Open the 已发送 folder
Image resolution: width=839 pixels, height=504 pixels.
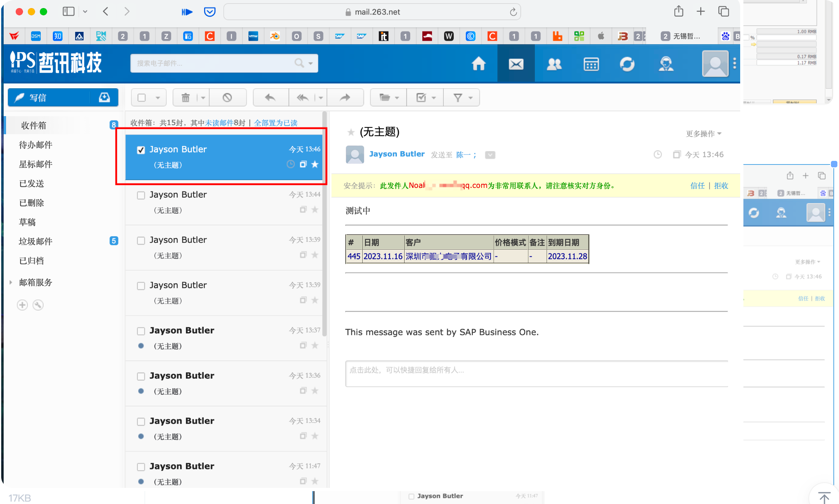[31, 183]
